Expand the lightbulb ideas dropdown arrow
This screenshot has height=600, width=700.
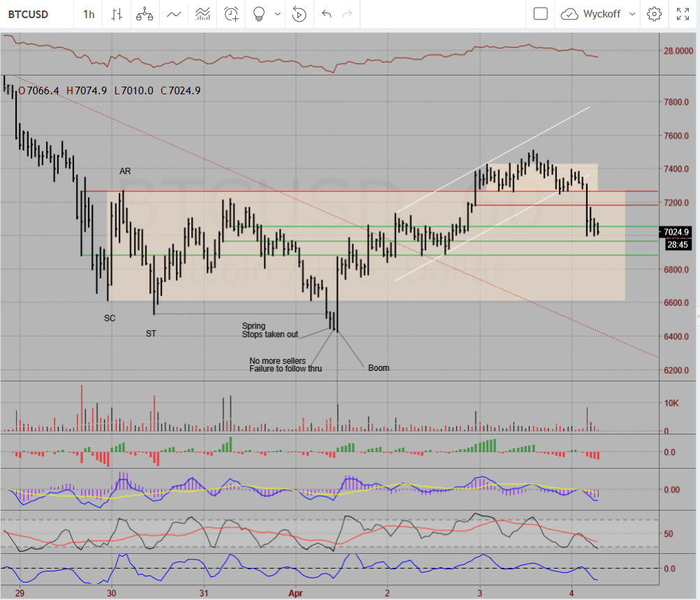pos(278,14)
